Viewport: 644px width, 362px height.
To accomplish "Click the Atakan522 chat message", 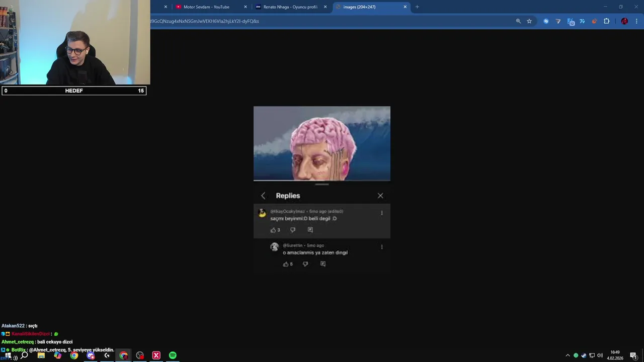I will point(20,326).
